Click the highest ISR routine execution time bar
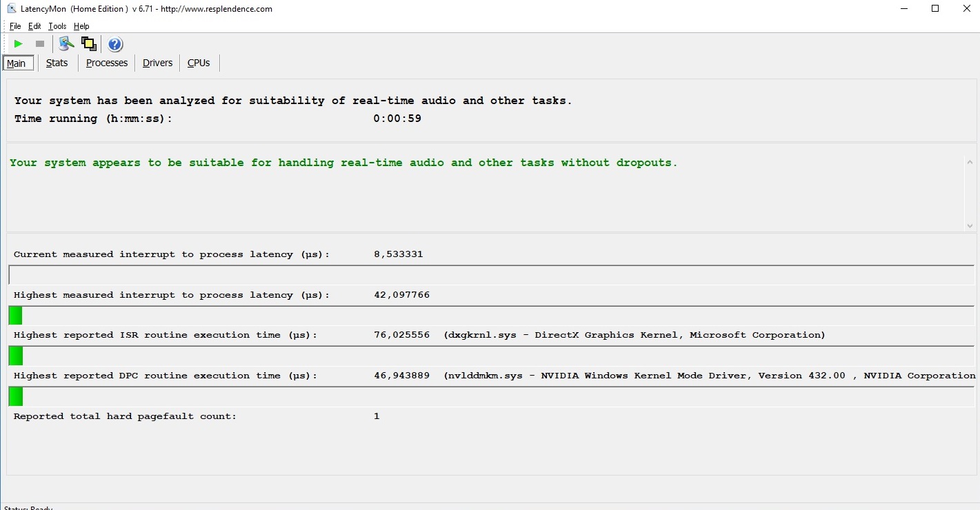 (491, 356)
